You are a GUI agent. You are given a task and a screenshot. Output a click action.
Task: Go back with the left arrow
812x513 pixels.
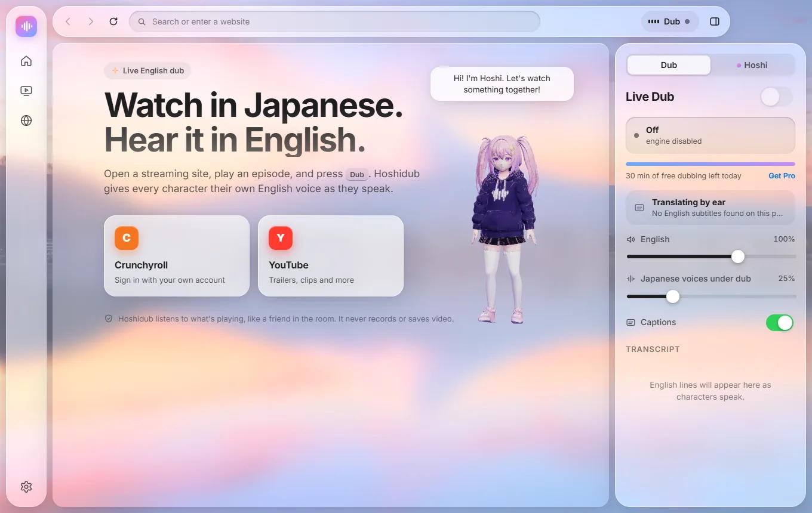(68, 21)
